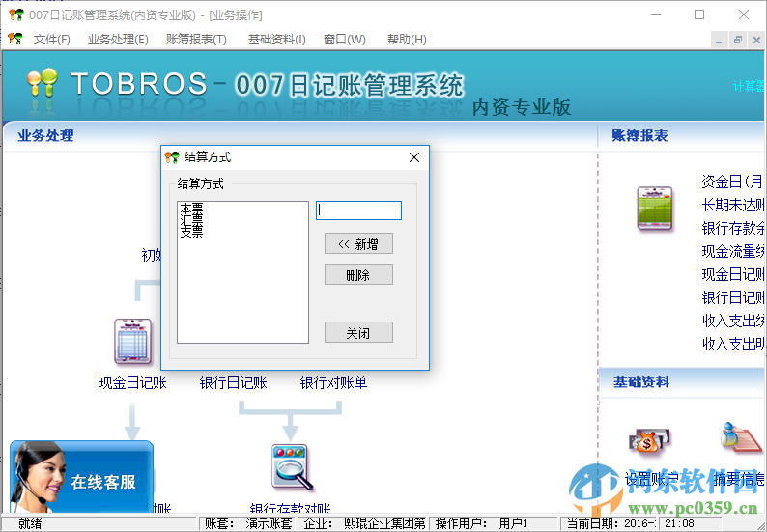
Task: Open the second 收入支出 report link
Action: 733,344
